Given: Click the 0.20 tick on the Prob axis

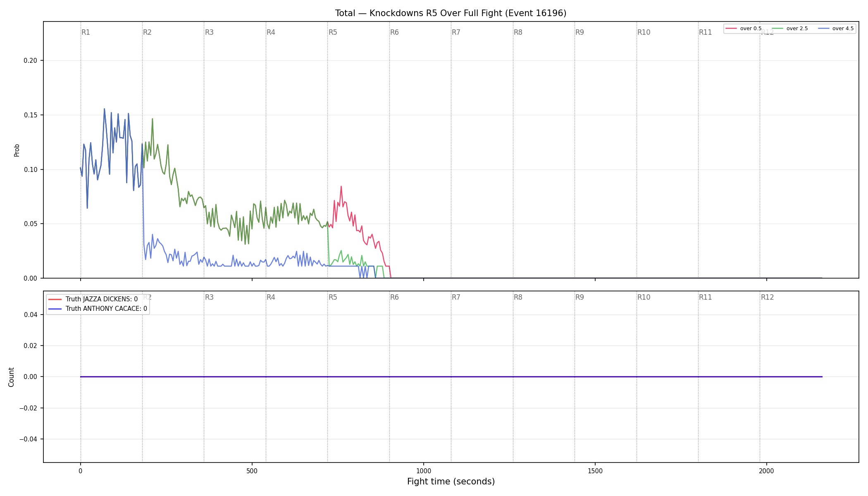Looking at the screenshot, I should click(30, 61).
